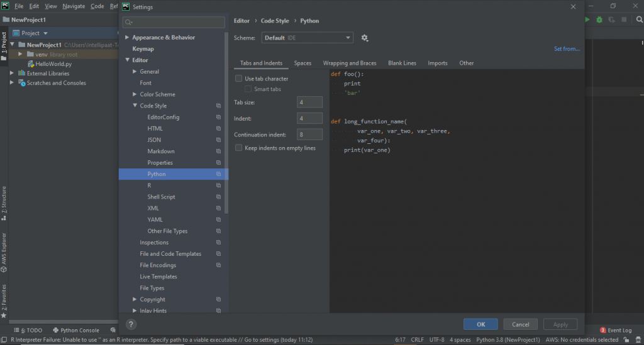
Task: Collapse the Editor section
Action: pos(127,60)
